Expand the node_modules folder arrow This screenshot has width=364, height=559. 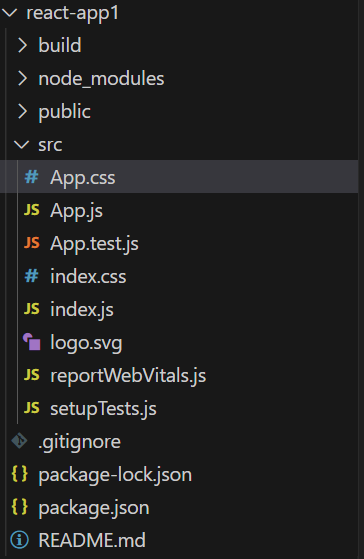[22, 78]
